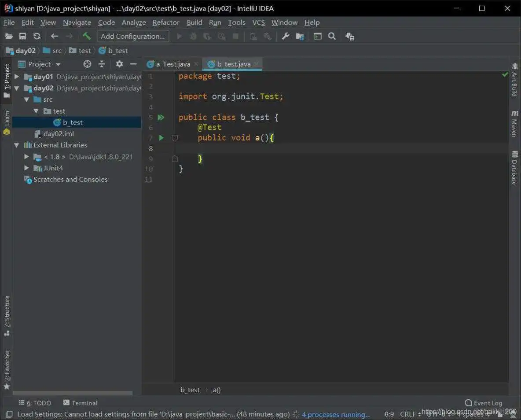Viewport: 521px width, 420px height.
Task: Open the Maven tool window button
Action: tap(515, 124)
